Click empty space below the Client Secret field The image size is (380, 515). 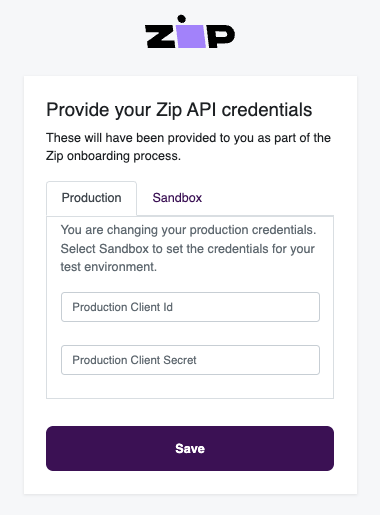[x=190, y=387]
